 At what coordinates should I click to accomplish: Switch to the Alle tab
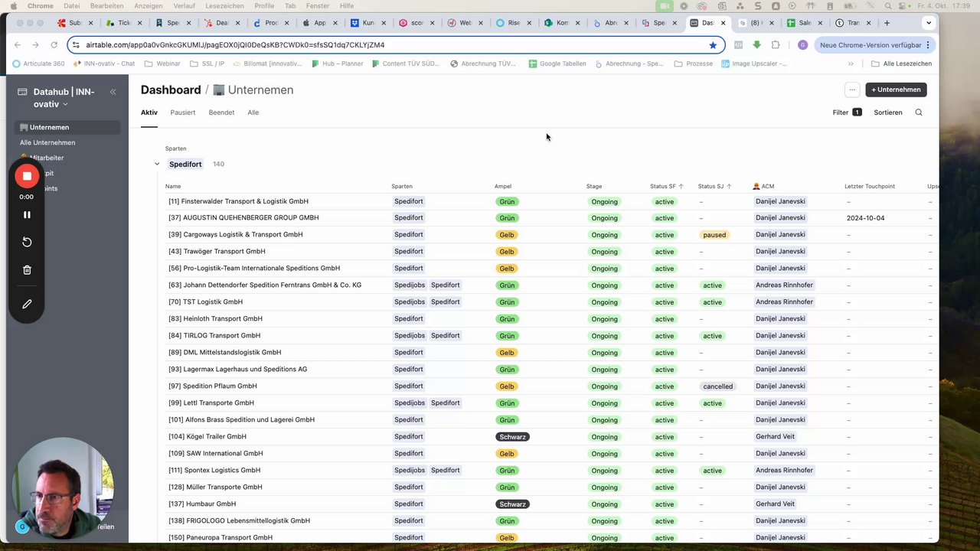253,112
